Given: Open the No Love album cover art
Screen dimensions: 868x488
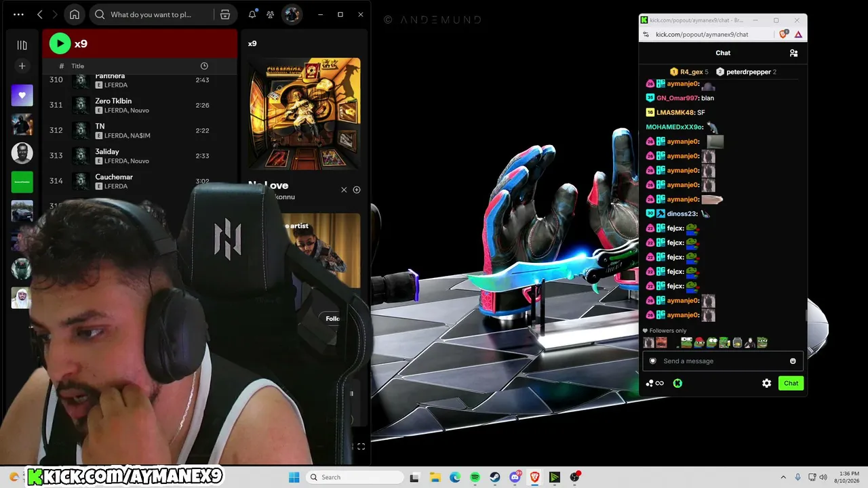Looking at the screenshot, I should (x=304, y=113).
